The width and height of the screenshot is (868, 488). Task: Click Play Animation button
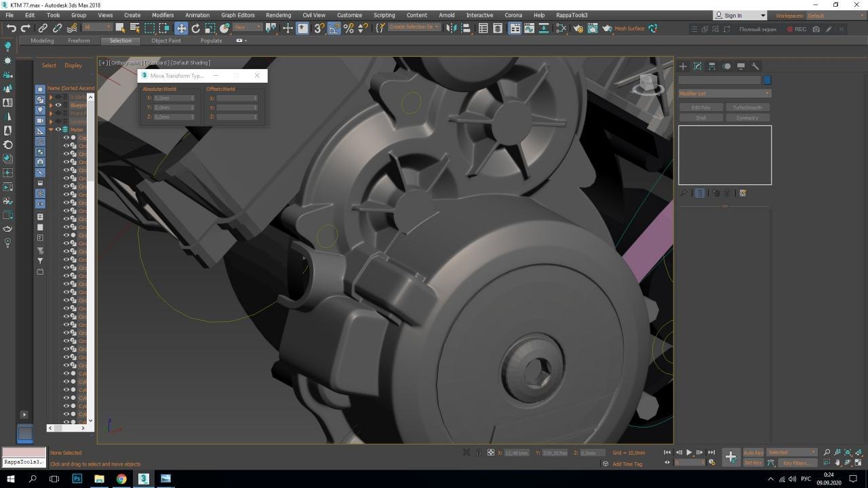click(689, 453)
